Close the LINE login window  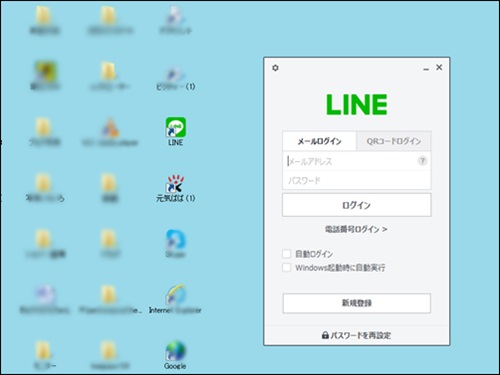click(439, 67)
